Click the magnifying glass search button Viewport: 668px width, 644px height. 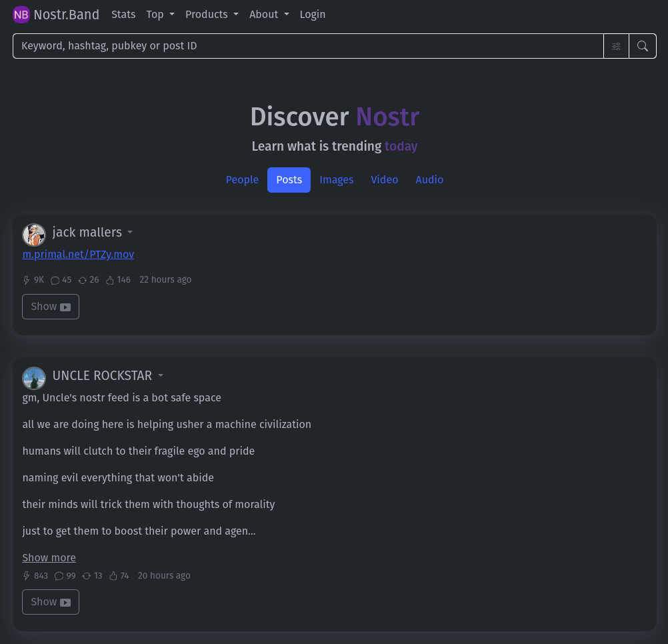click(x=643, y=46)
